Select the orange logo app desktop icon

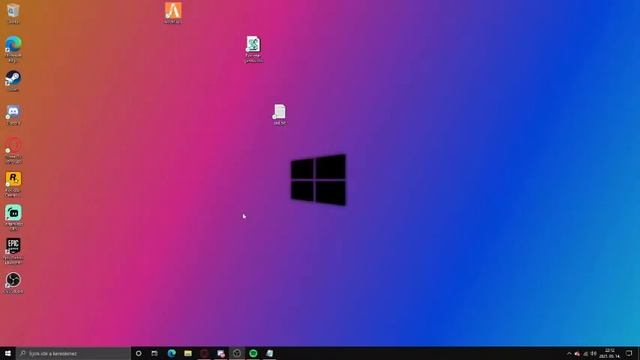(173, 13)
